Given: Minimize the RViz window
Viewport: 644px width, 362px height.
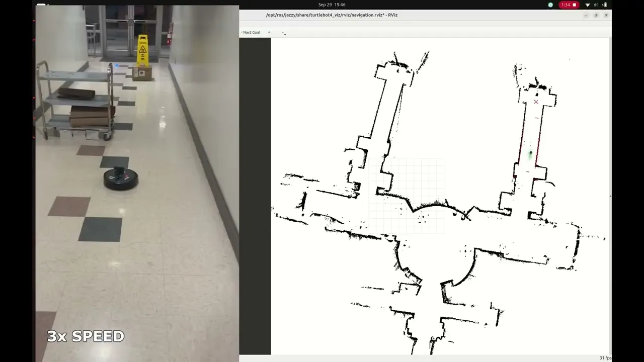Looking at the screenshot, I should pos(586,15).
